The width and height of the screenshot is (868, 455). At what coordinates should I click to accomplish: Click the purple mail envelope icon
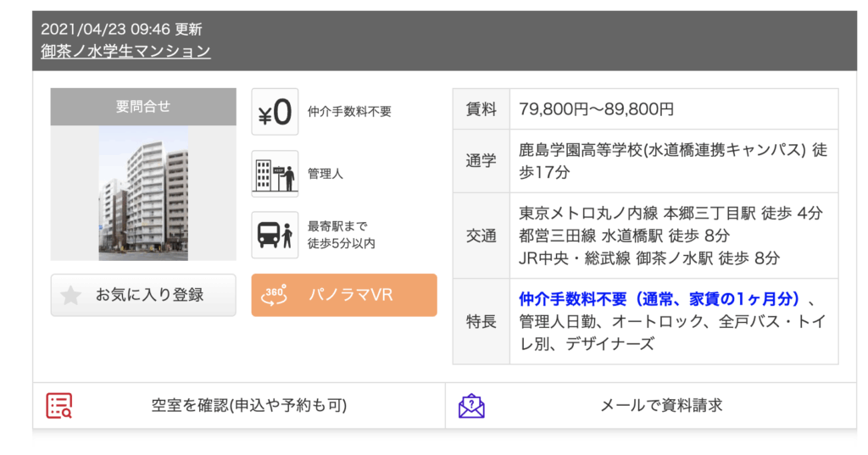pyautogui.click(x=471, y=406)
